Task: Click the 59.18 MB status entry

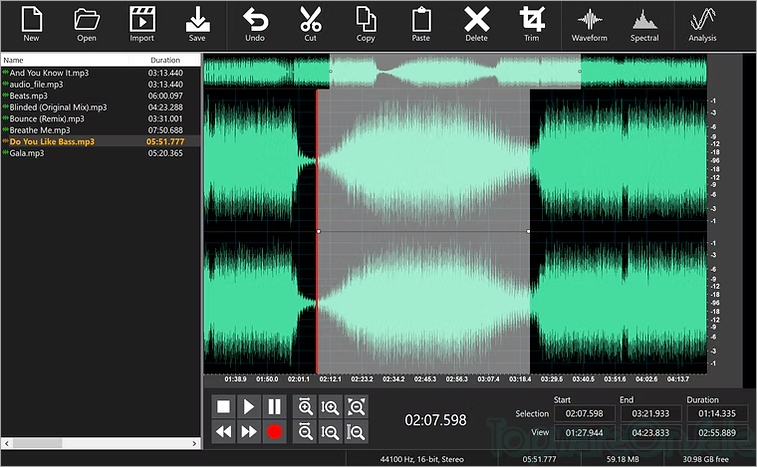Action: click(622, 459)
